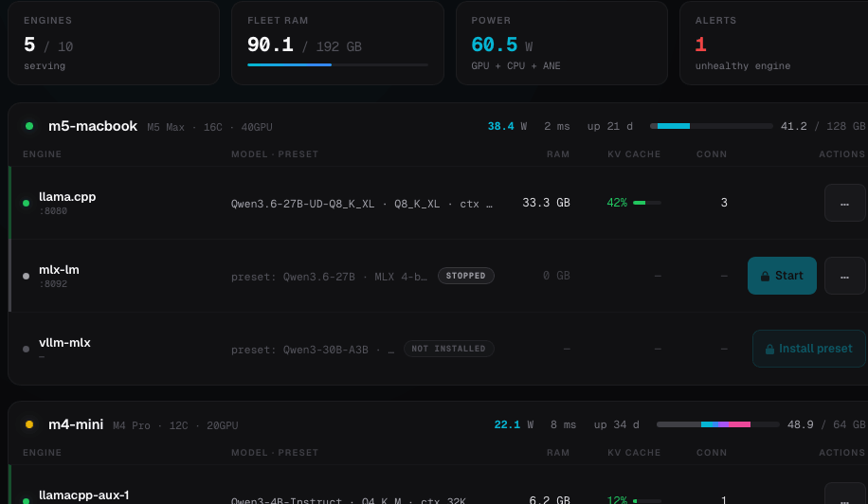Click the vllm-mlx grey status dot
The height and width of the screenshot is (504, 868).
26,349
